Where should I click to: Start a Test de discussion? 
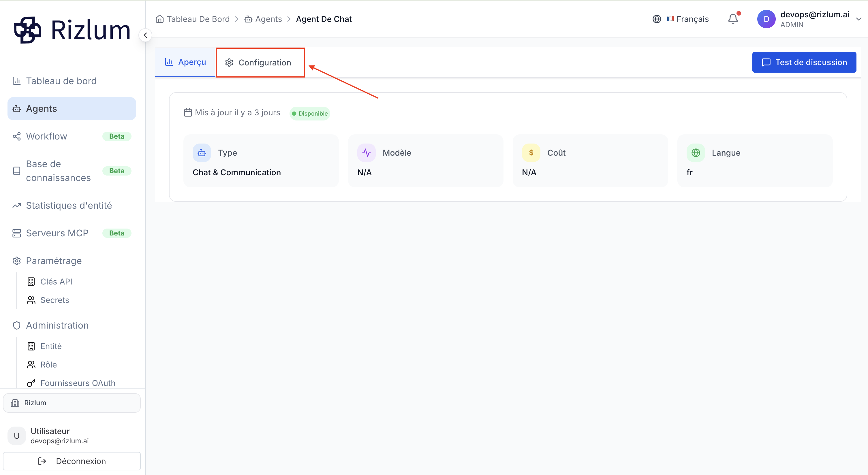tap(804, 62)
